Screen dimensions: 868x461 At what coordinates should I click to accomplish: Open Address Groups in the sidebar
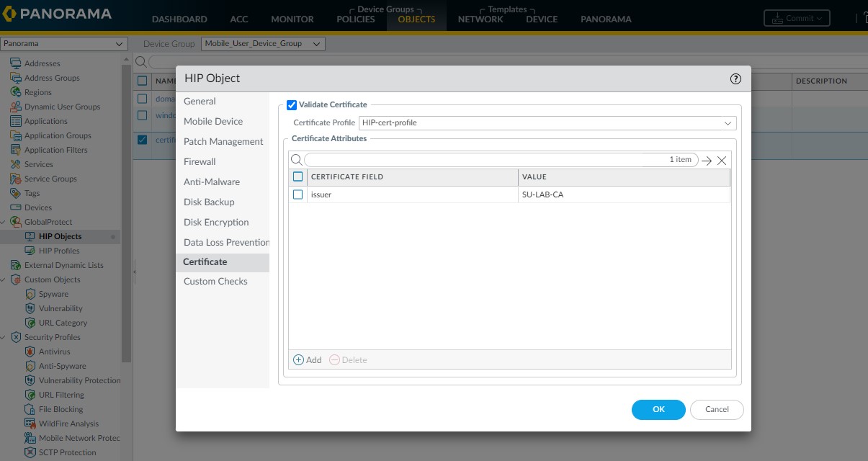tap(52, 78)
